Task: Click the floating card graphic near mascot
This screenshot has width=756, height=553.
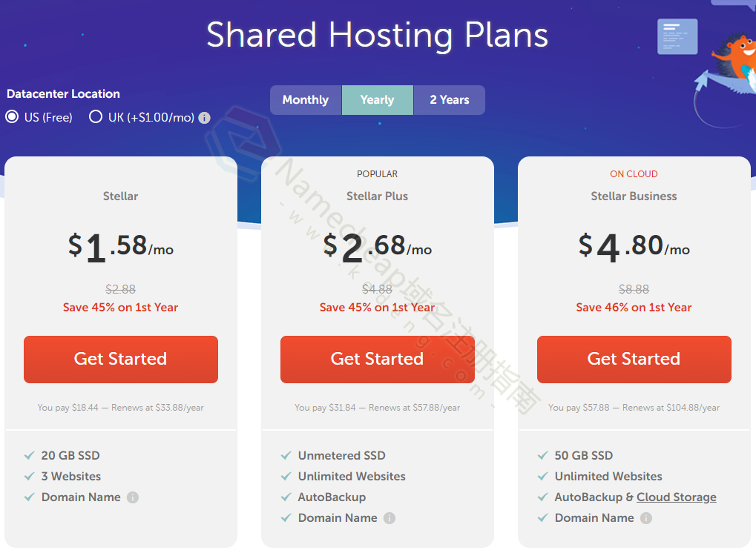Action: click(x=677, y=36)
